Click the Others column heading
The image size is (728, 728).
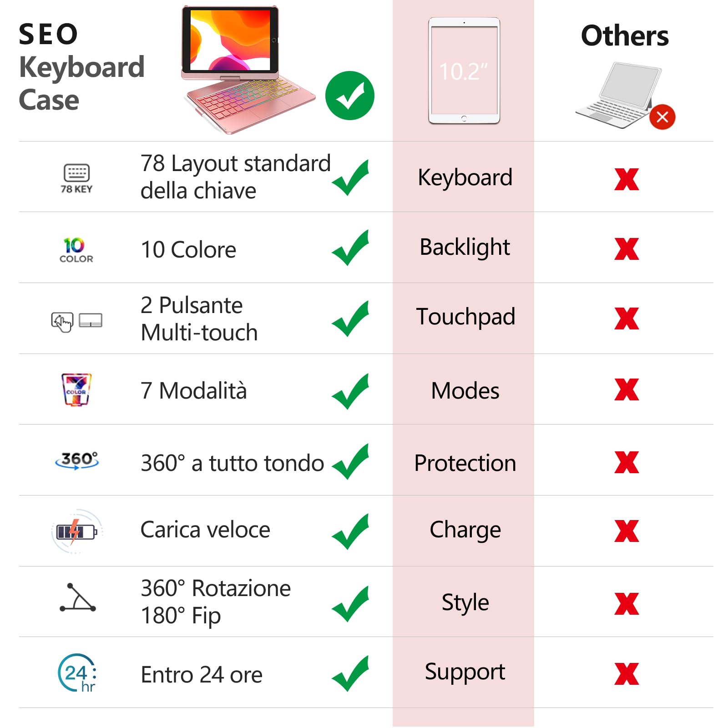624,36
